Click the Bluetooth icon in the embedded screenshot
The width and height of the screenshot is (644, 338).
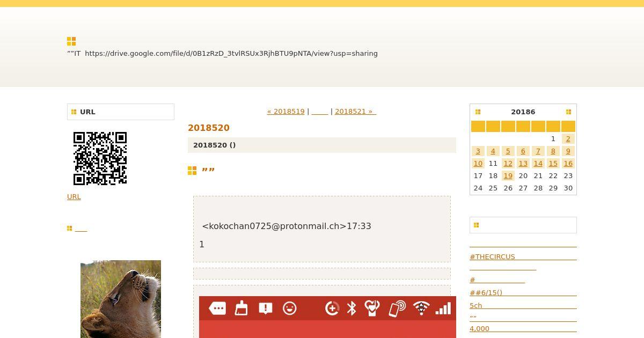pos(352,308)
